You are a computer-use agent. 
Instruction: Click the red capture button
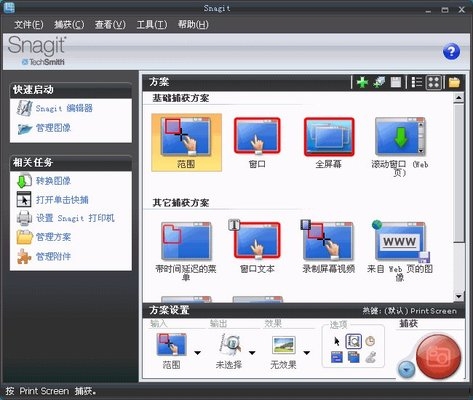click(438, 357)
